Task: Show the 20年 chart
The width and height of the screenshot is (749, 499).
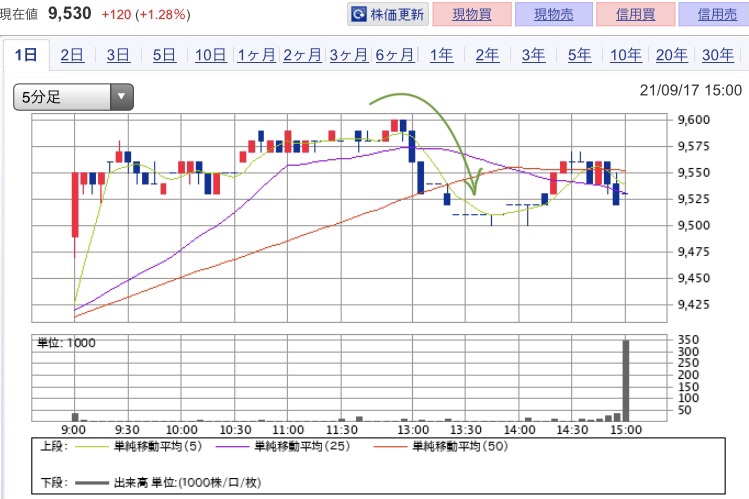Action: (x=671, y=55)
